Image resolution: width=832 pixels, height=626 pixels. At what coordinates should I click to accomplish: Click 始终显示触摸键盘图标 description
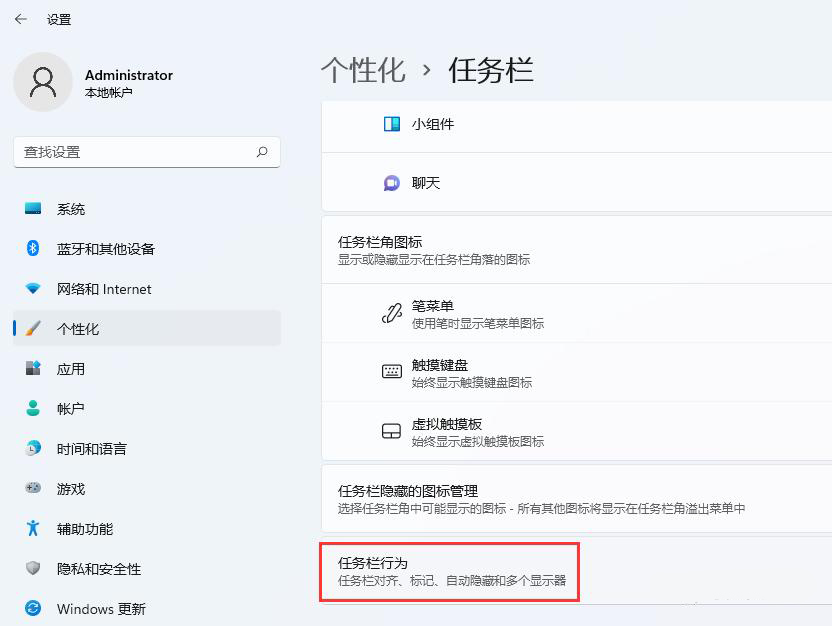pos(472,382)
